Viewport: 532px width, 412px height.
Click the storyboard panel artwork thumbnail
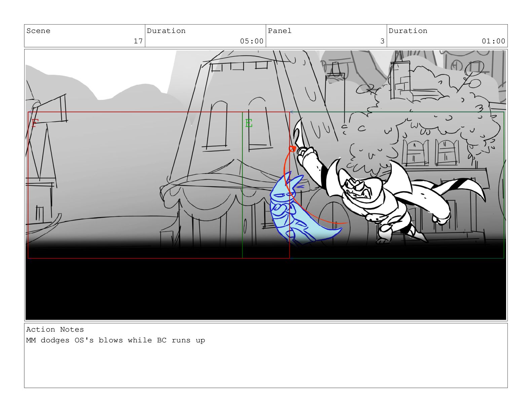(x=266, y=185)
